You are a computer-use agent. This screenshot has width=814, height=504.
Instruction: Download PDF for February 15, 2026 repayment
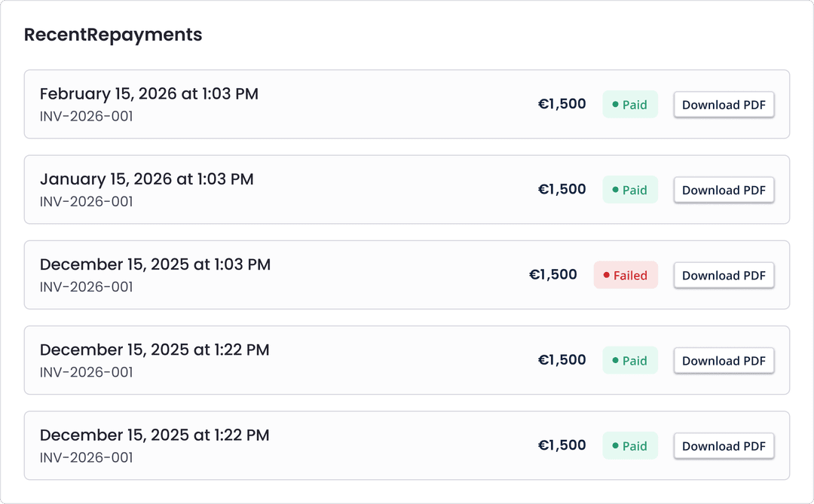(724, 105)
